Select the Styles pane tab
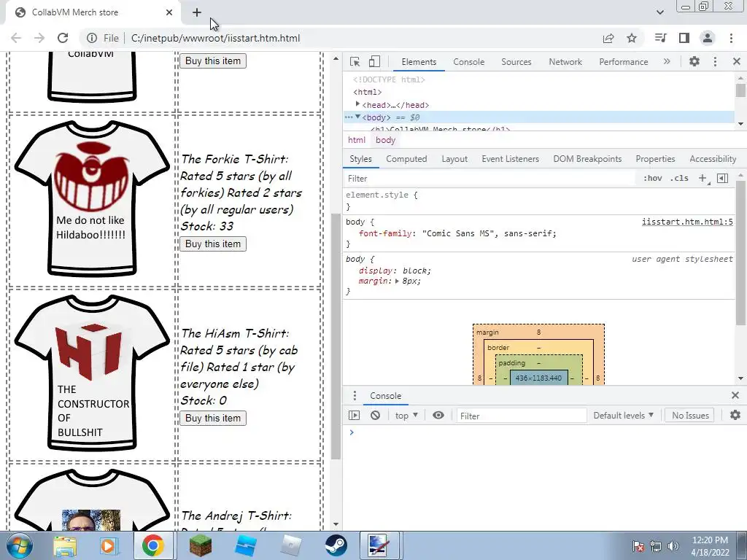 360,159
